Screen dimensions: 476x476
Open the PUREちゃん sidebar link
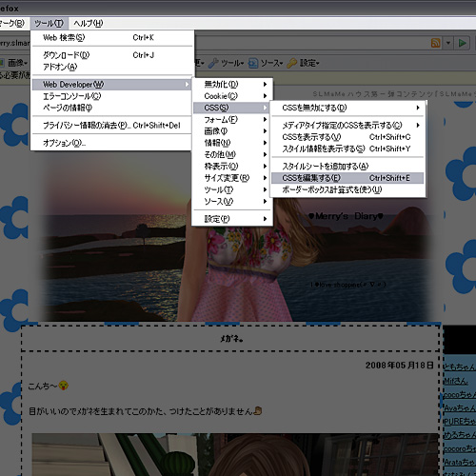point(459,422)
